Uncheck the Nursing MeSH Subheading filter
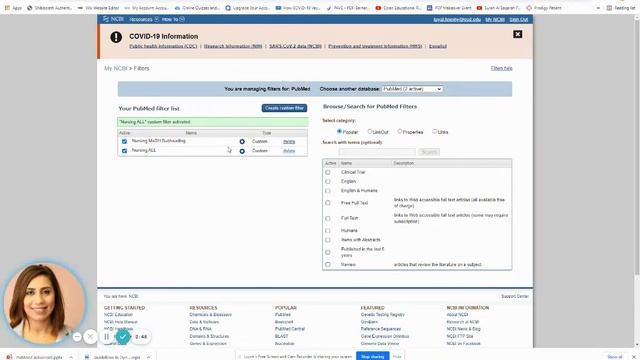The width and height of the screenshot is (640, 360). [x=124, y=141]
